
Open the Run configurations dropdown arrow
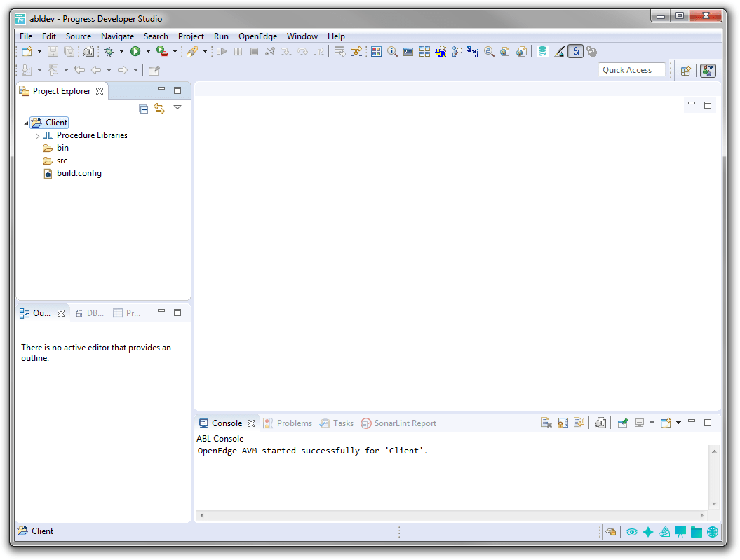coord(148,51)
